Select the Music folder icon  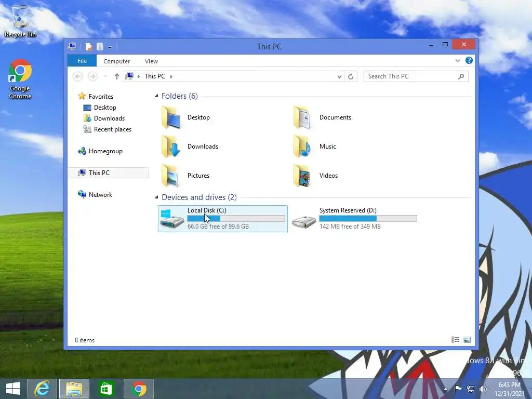click(303, 147)
